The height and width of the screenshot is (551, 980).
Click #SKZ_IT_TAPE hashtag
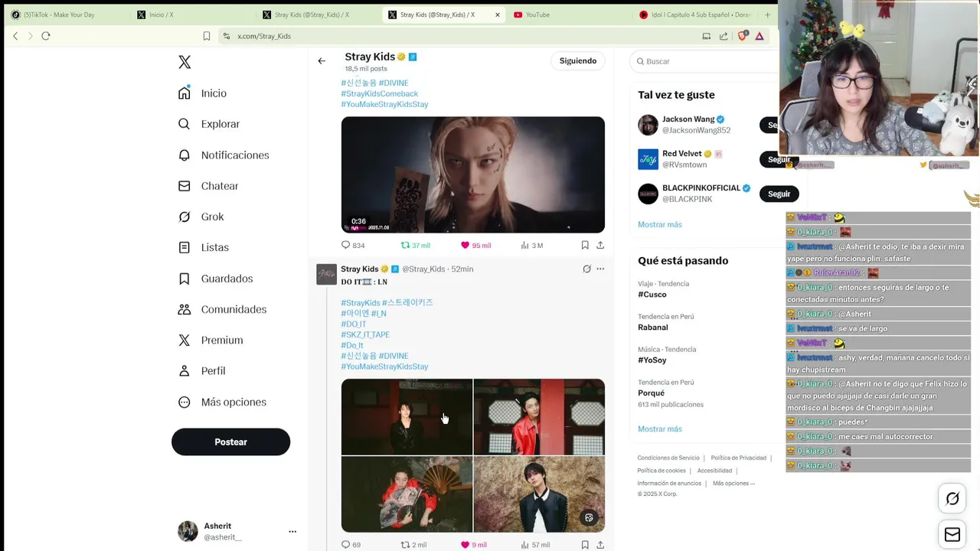pos(365,334)
